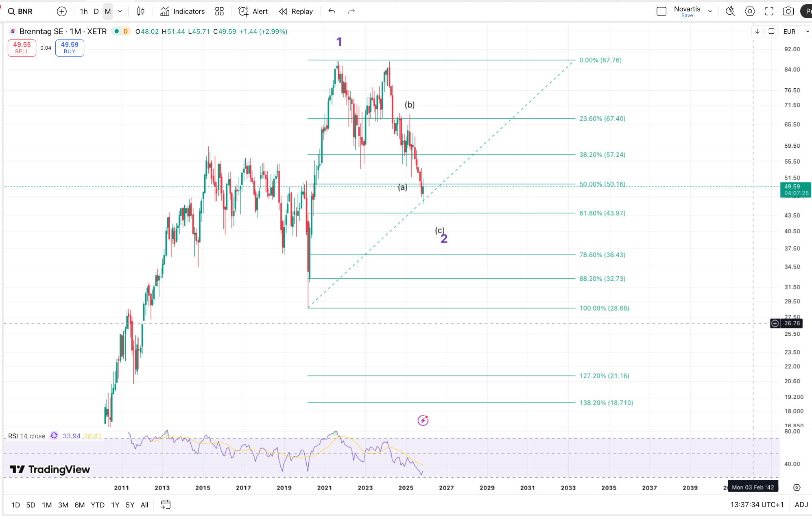Open the EUR currency dropdown
The height and width of the screenshot is (516, 812).
tap(796, 31)
